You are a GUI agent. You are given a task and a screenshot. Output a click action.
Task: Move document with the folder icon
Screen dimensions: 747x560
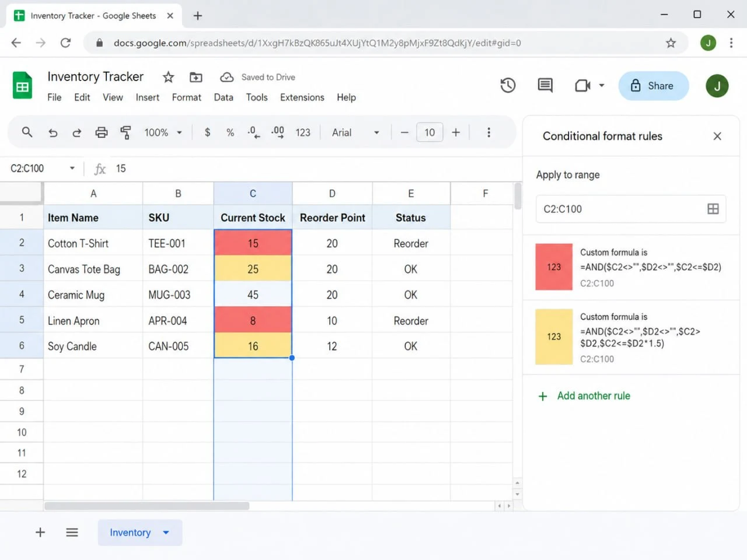point(196,77)
